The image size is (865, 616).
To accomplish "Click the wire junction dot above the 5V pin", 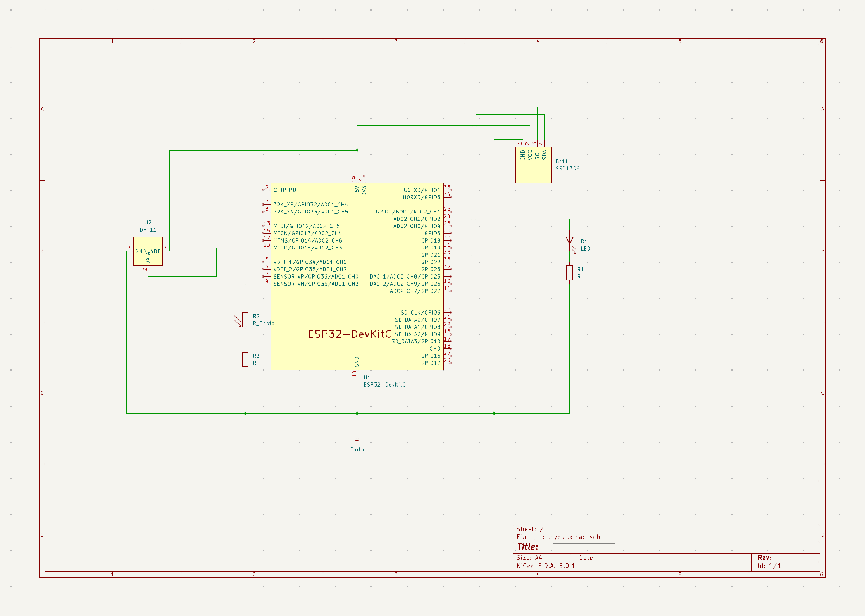I will [357, 150].
